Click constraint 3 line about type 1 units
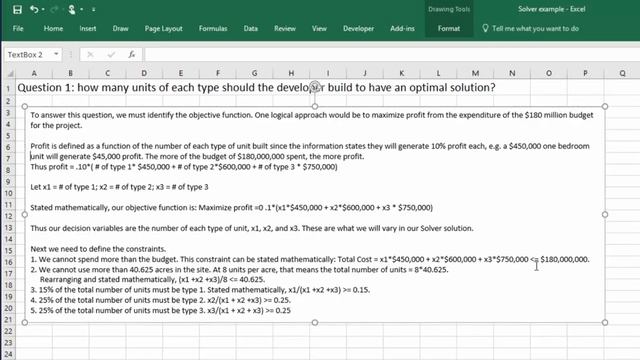640x360 pixels. point(200,290)
